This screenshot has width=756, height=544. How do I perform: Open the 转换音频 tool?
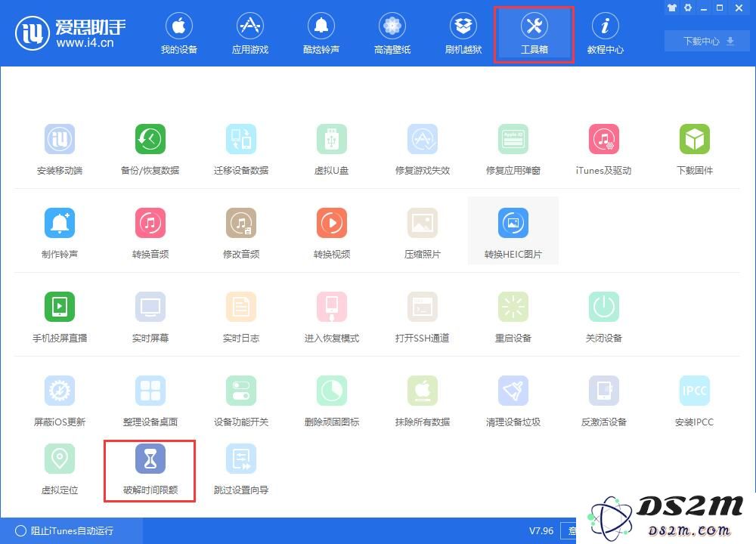[x=150, y=233]
